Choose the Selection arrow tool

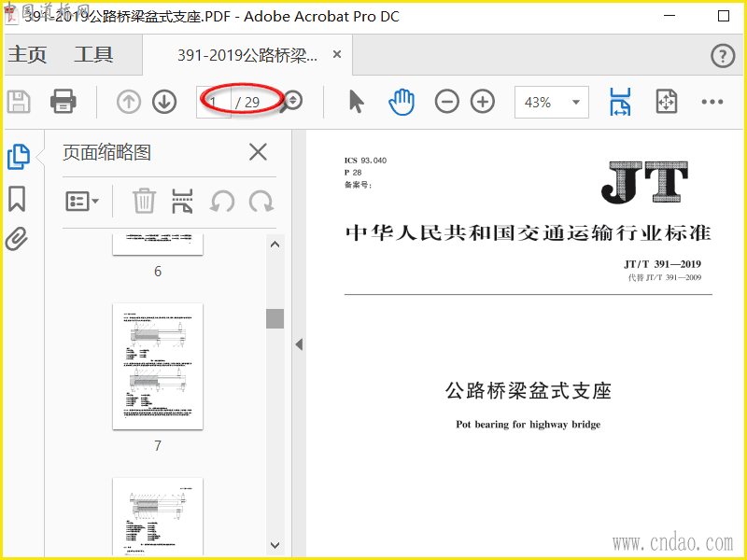[357, 102]
